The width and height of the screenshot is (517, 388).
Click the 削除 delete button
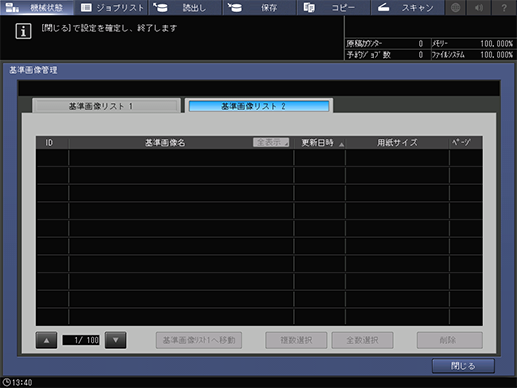coord(449,340)
